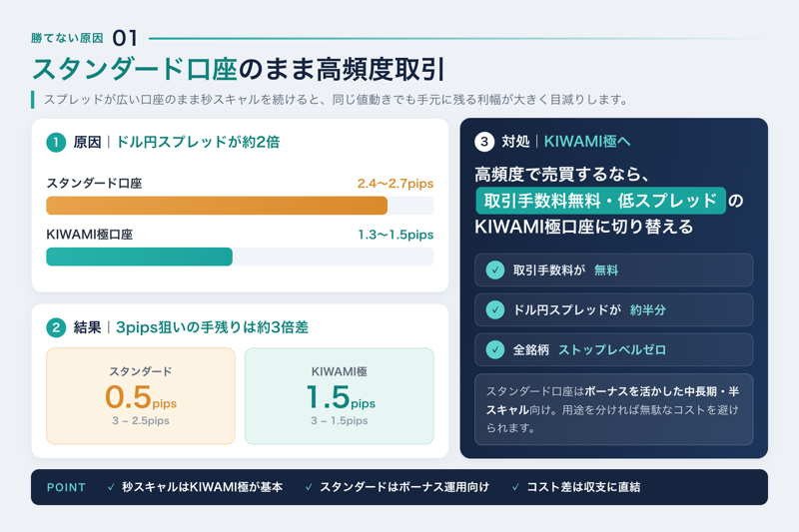The width and height of the screenshot is (799, 532).
Task: Click the 2.4〜2.7pips value
Action: click(x=396, y=184)
